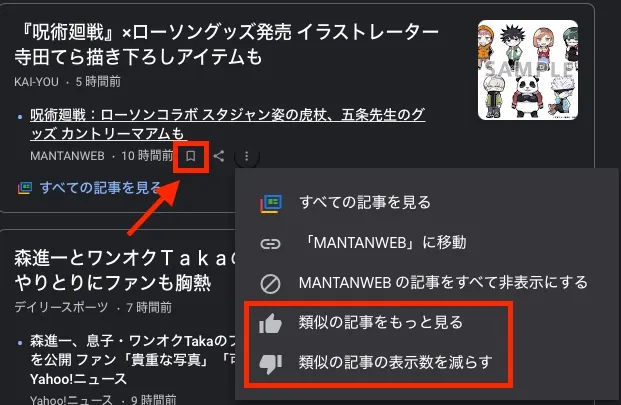Click the thumbs-down icon in menu
This screenshot has width=621, height=405.
(270, 363)
